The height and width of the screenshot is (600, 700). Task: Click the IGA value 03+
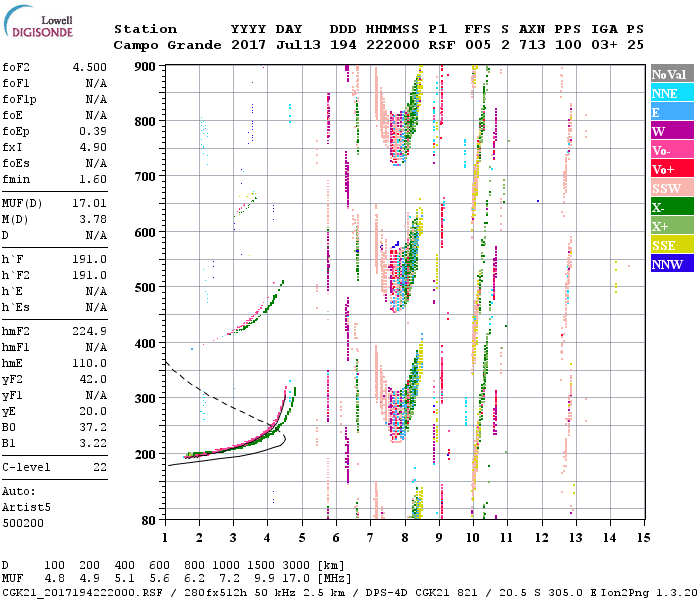pos(604,45)
